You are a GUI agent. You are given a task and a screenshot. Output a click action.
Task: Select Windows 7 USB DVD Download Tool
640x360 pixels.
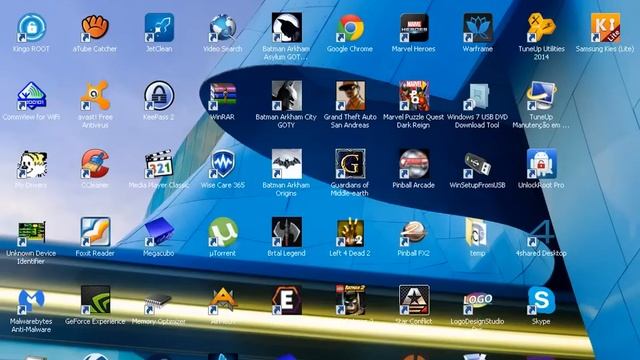[478, 96]
